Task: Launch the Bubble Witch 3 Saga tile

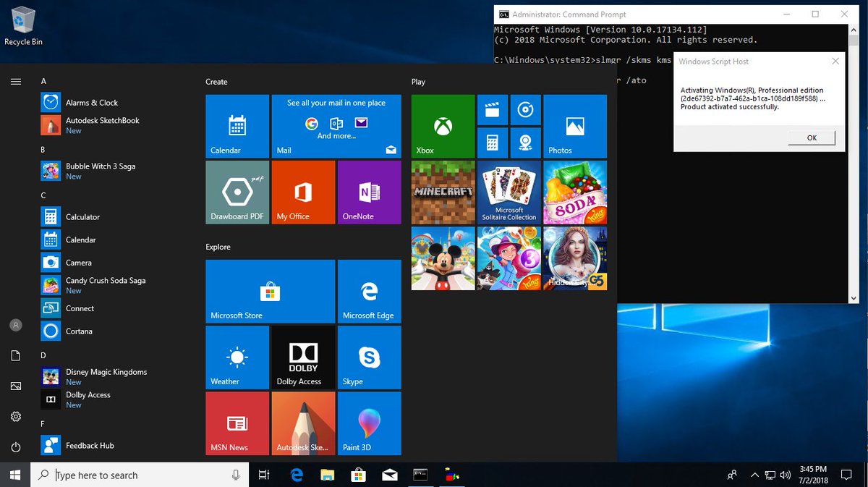Action: click(509, 258)
